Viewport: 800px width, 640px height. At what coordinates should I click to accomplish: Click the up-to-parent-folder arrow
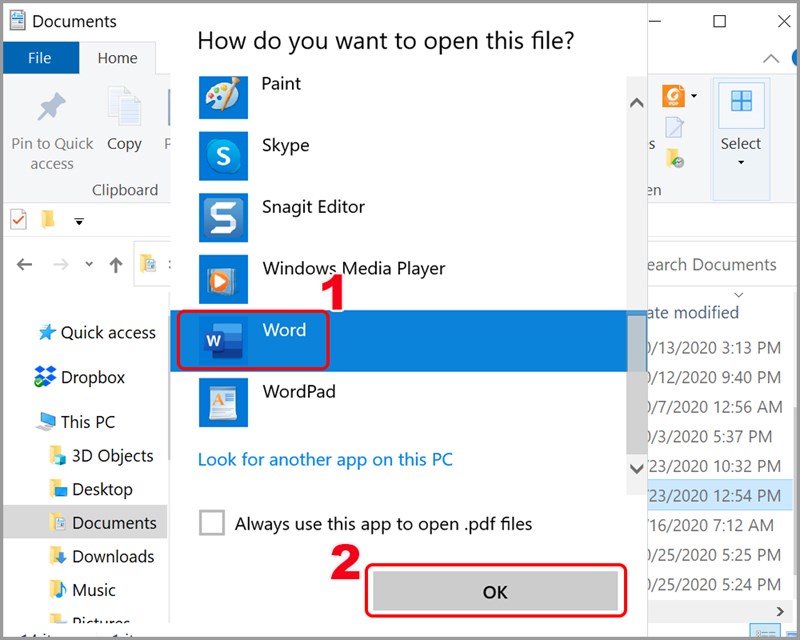tap(115, 264)
